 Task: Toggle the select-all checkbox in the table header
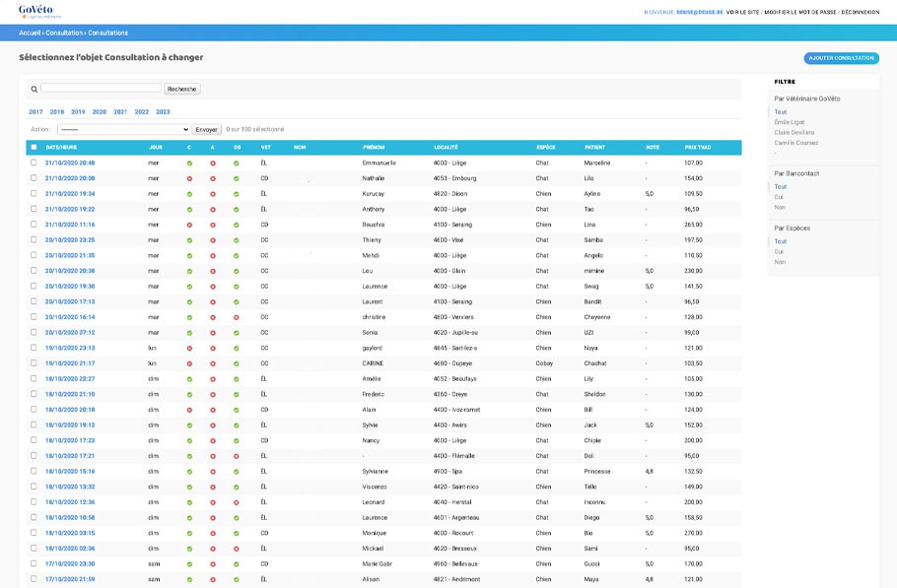(x=34, y=148)
